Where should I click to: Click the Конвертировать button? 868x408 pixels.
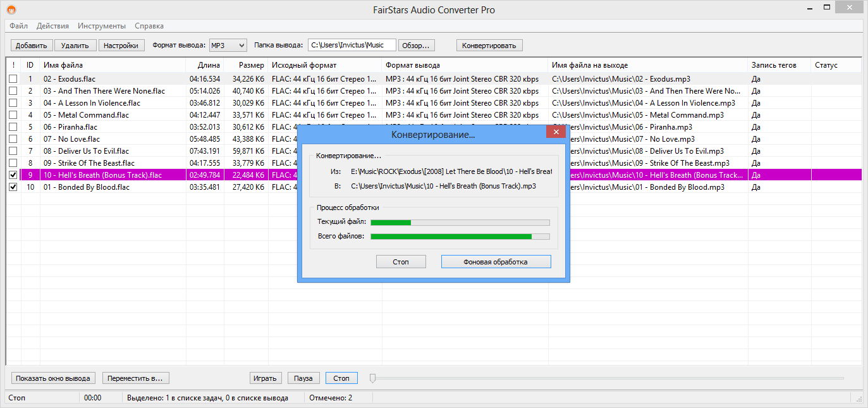coord(489,45)
